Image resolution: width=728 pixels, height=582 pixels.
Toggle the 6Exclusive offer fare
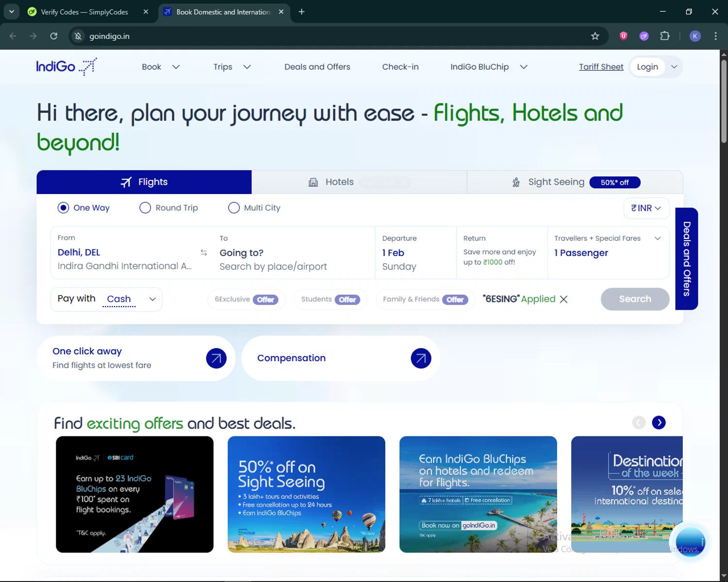tap(246, 299)
